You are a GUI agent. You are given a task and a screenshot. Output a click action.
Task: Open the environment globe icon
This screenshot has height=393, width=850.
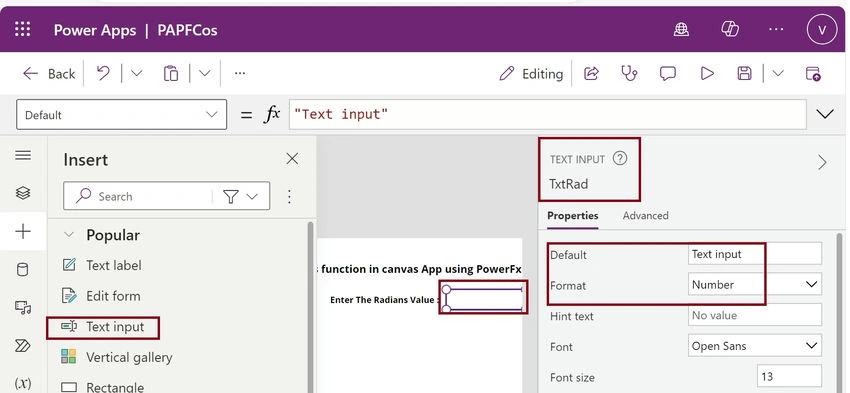tap(681, 29)
